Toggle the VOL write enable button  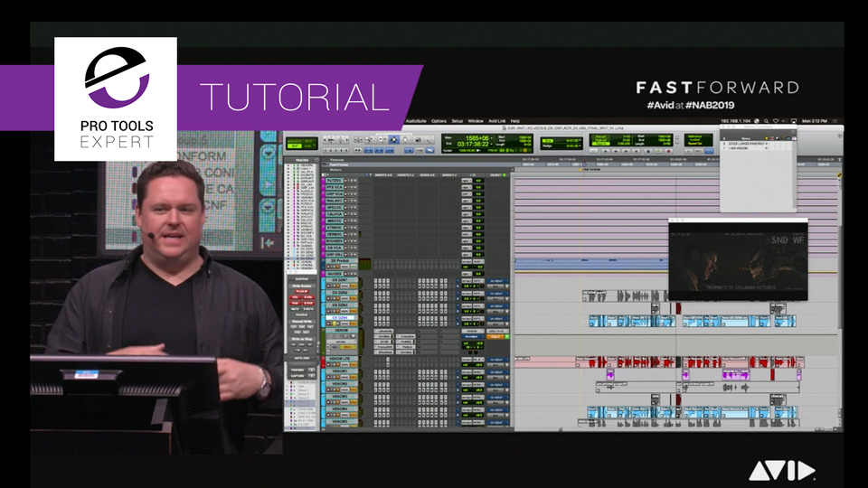click(295, 297)
